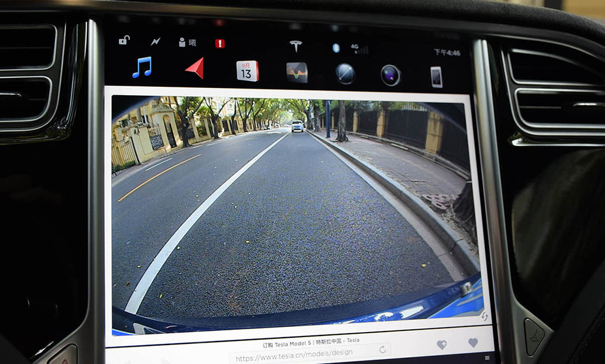Viewport: 605px width, 364px height.
Task: View the red alert warning notification
Action: [x=220, y=43]
